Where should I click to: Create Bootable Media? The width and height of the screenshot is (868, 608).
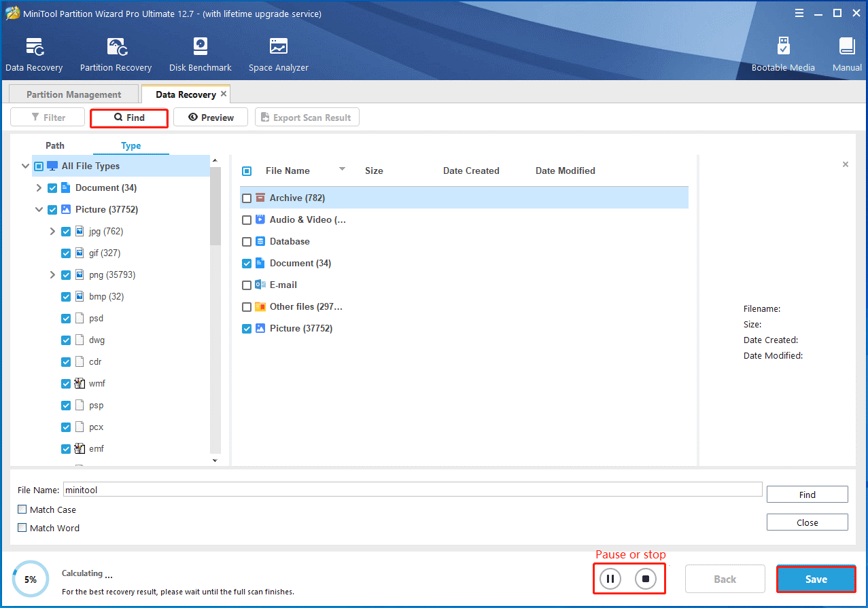click(x=783, y=54)
